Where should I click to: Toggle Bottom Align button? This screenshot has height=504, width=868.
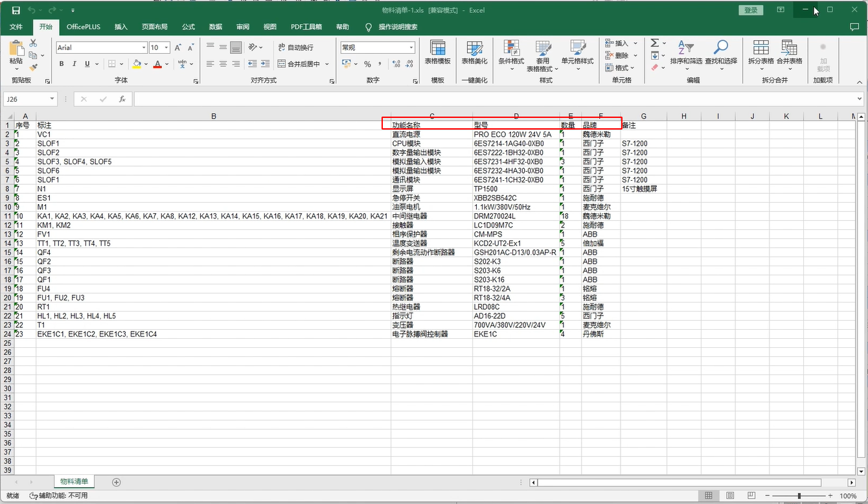coord(236,47)
